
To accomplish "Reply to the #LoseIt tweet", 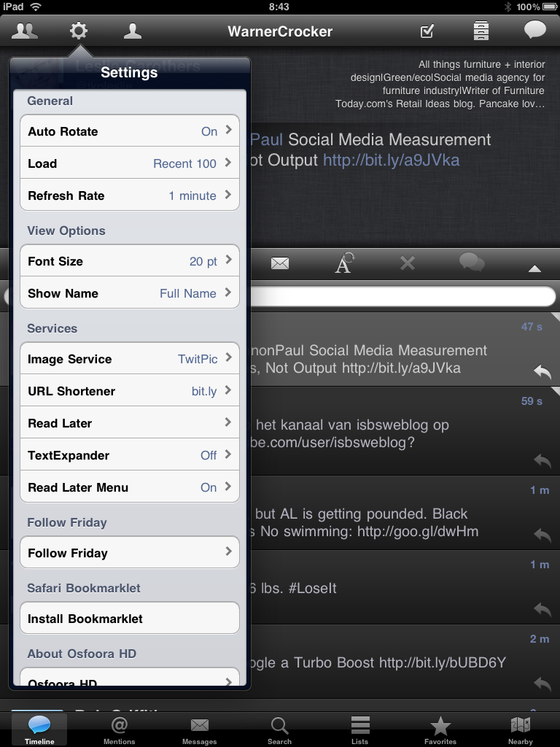I will pyautogui.click(x=542, y=609).
